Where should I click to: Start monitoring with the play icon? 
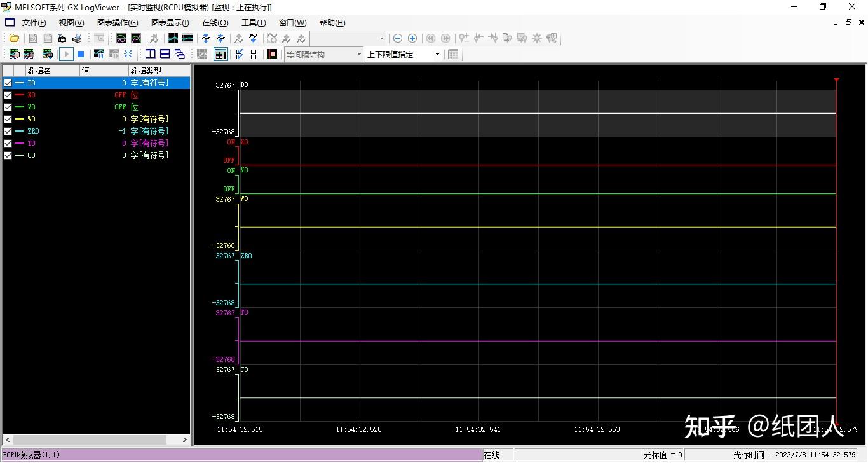point(66,54)
